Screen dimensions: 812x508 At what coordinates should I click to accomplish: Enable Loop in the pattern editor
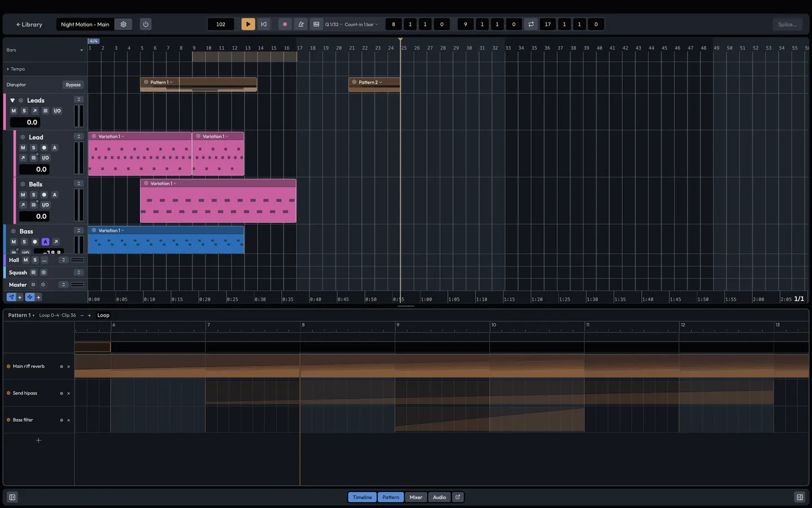point(103,316)
